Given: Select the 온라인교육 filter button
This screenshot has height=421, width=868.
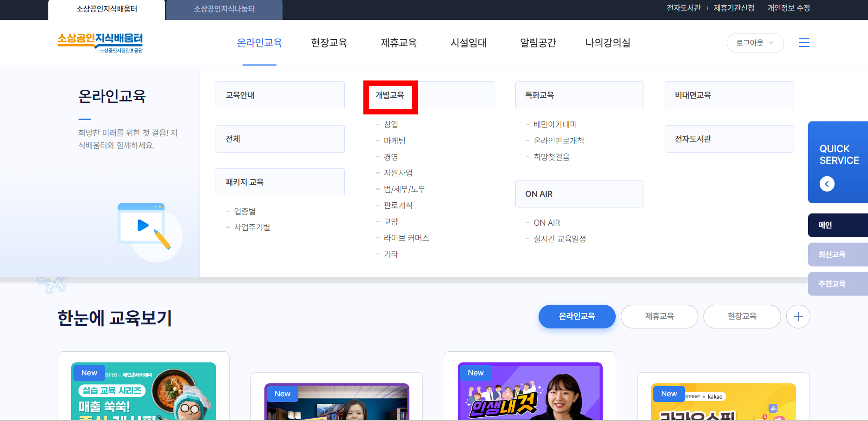Looking at the screenshot, I should tap(577, 316).
